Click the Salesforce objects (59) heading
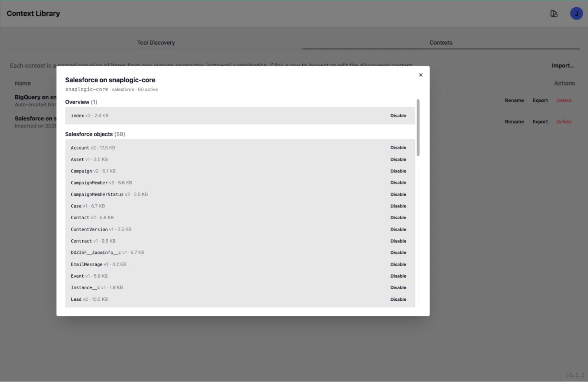Image resolution: width=588 pixels, height=382 pixels. (95, 134)
